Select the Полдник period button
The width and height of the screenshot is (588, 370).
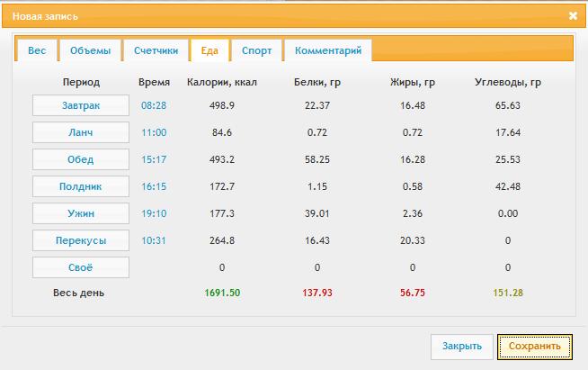[x=81, y=186]
